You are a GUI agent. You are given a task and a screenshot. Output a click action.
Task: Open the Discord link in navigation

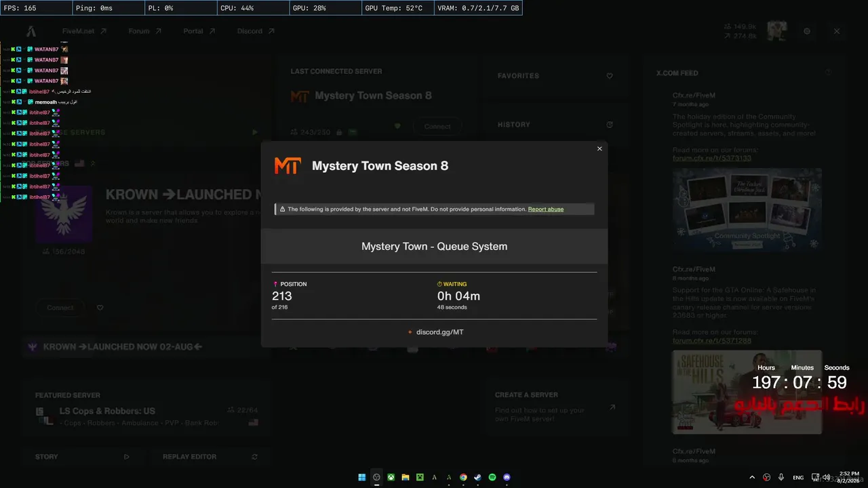[256, 31]
